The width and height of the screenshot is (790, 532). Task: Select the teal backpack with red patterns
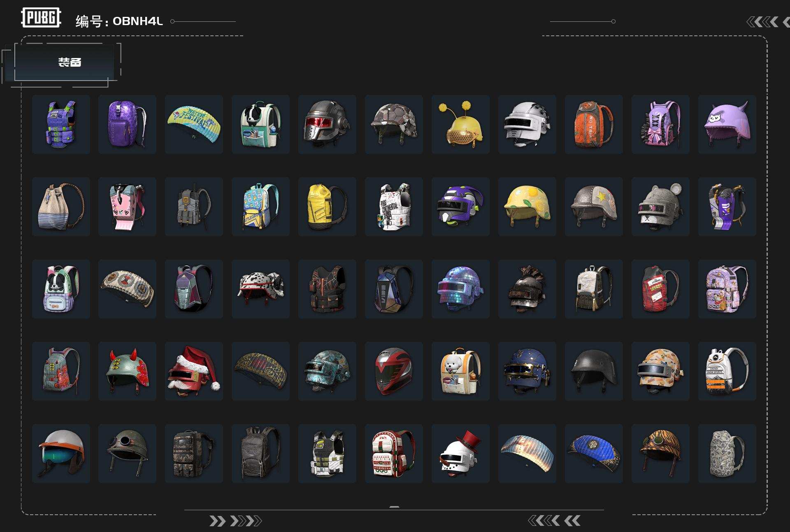(x=61, y=371)
